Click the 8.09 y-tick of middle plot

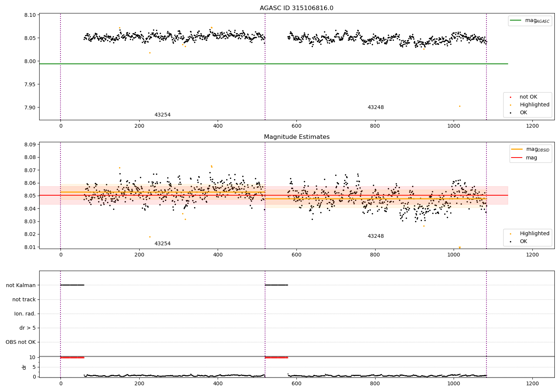[30, 144]
